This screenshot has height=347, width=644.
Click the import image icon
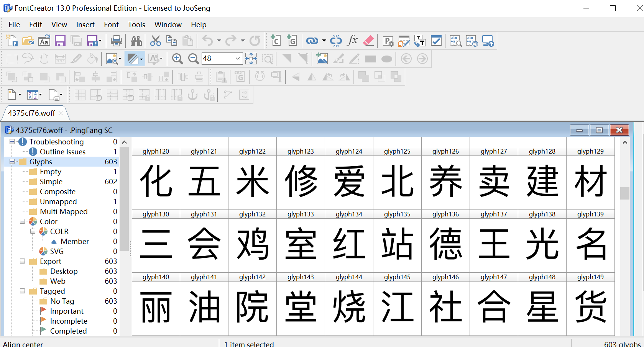[x=322, y=59]
